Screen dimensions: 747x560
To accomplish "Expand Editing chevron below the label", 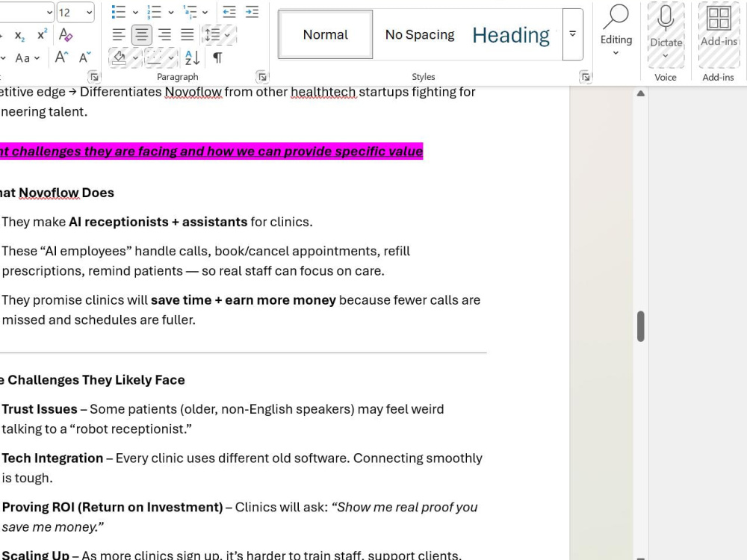I will [x=616, y=53].
